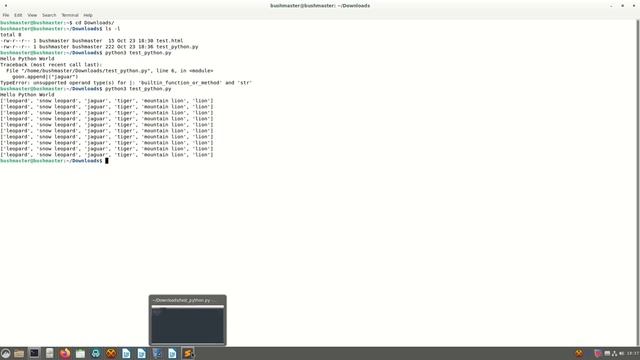Viewport: 640px width, 360px height.
Task: Click the orange icon in the system tray
Action: (x=579, y=353)
